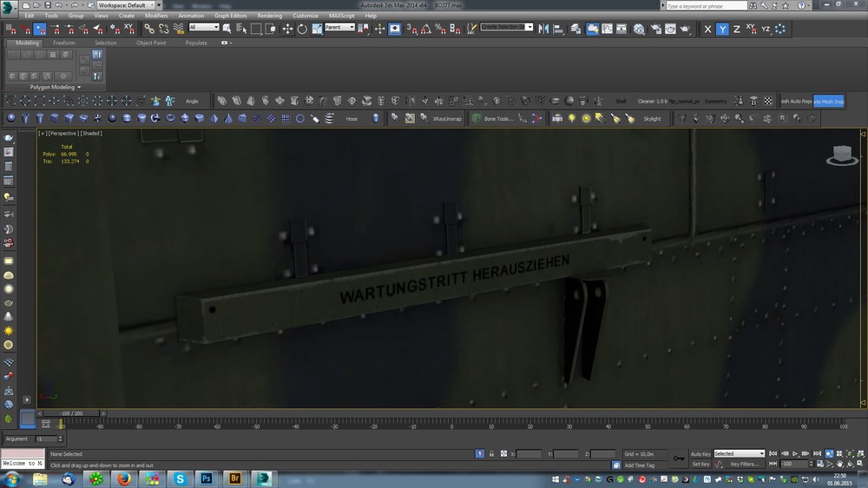Select the Move transform tool
This screenshot has width=868, height=488.
287,29
